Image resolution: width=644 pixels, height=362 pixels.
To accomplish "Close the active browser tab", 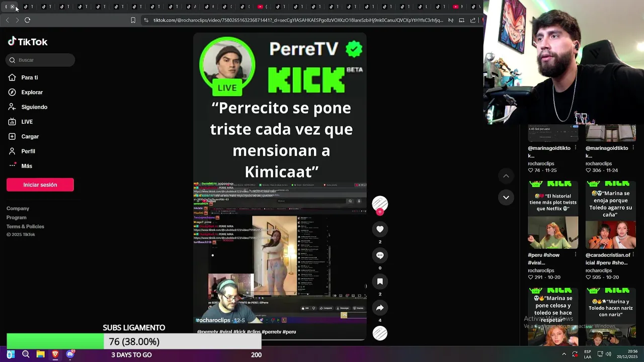I will 12,7.
